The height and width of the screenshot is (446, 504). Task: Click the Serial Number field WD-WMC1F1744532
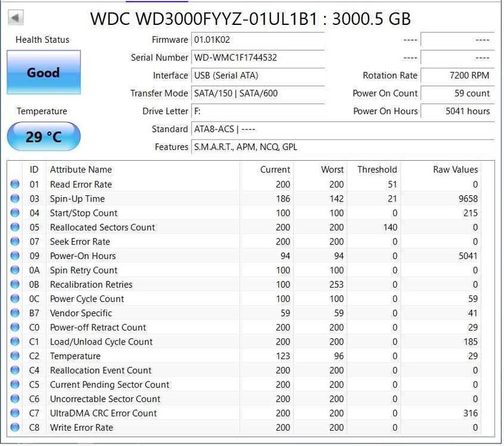258,58
